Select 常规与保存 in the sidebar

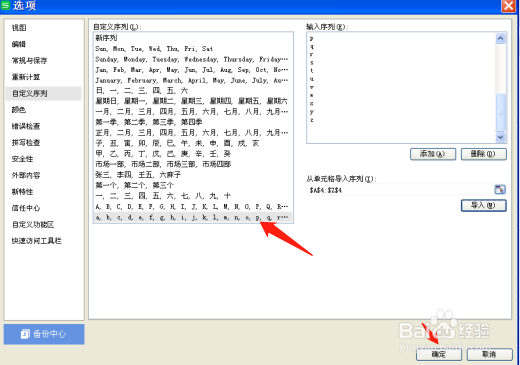click(x=29, y=60)
